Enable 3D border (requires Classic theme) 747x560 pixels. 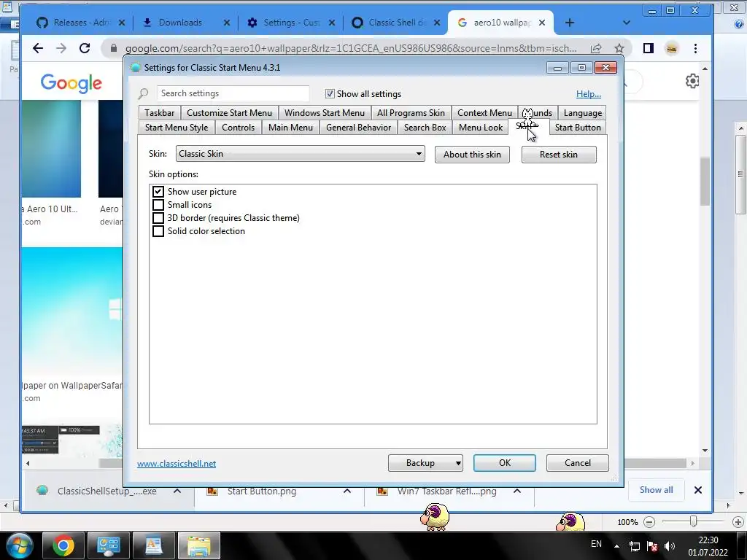(158, 217)
